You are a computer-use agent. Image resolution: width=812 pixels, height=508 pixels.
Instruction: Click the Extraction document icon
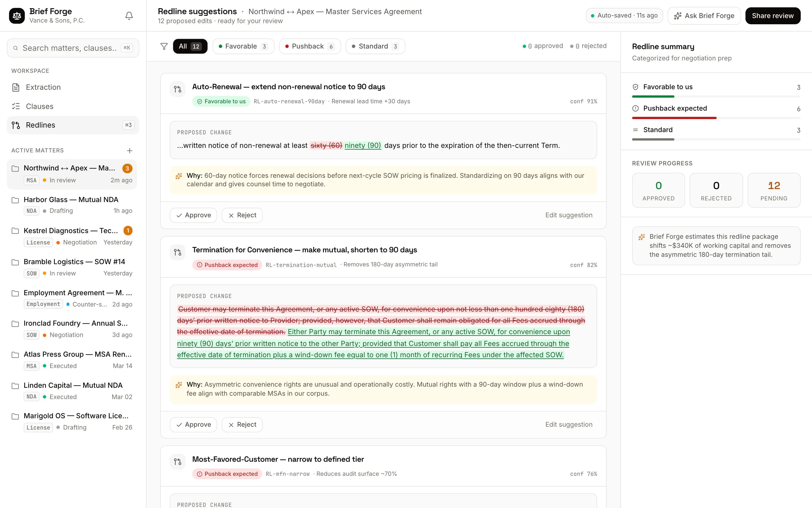coord(16,87)
